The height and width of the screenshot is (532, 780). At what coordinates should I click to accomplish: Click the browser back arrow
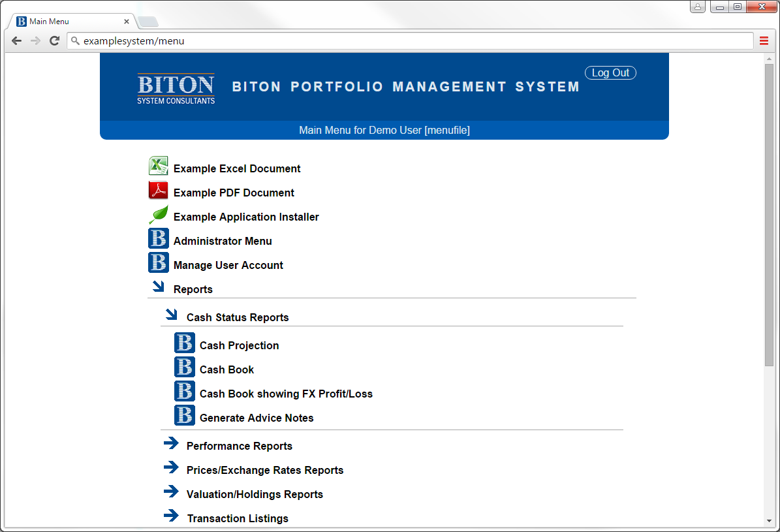coord(16,41)
